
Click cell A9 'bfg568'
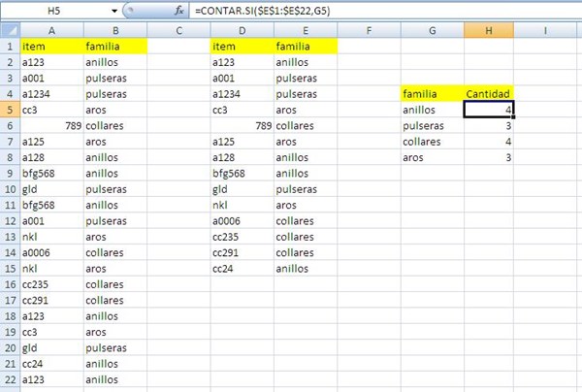tap(52, 174)
